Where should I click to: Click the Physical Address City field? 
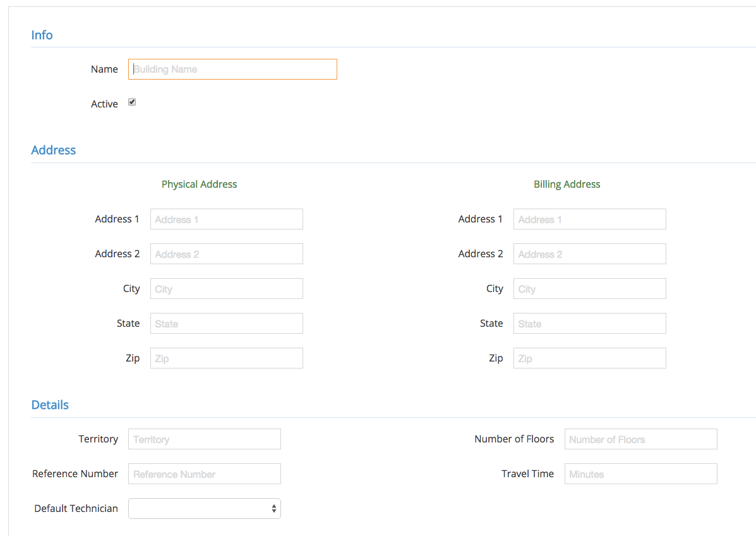tap(227, 288)
